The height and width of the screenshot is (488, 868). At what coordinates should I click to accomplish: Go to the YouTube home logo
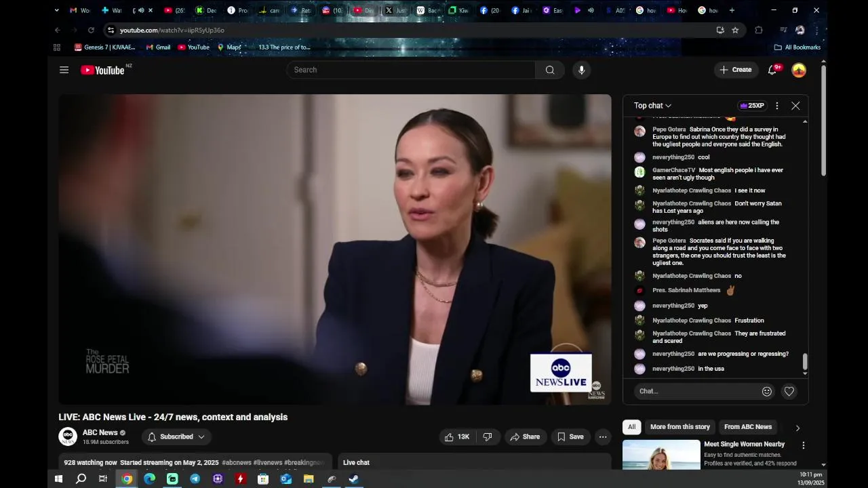point(102,70)
